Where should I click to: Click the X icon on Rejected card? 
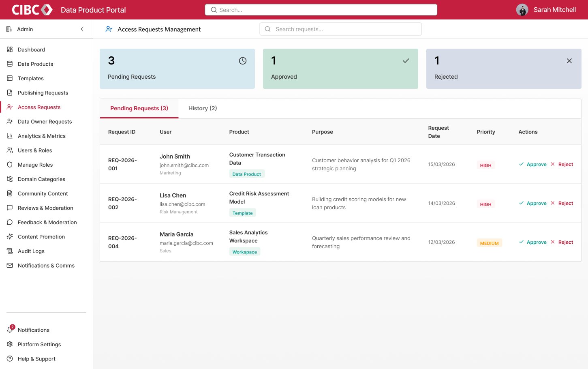(x=569, y=61)
